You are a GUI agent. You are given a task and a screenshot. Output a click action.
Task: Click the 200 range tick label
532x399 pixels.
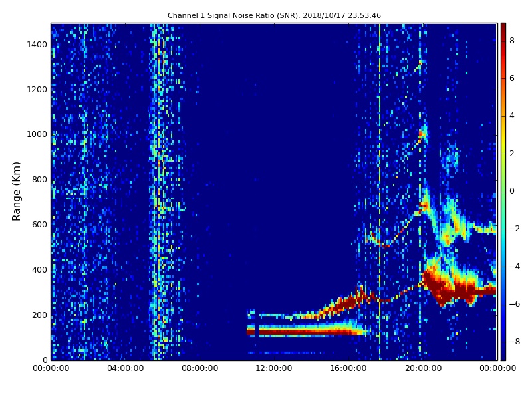[x=39, y=315]
